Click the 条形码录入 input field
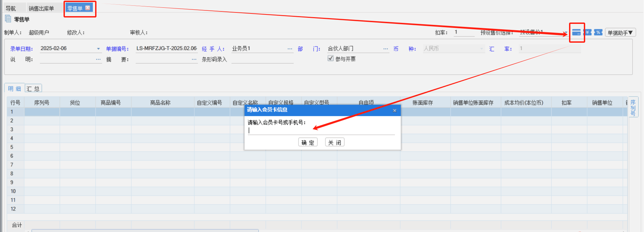This screenshot has width=644, height=232. tap(263, 60)
